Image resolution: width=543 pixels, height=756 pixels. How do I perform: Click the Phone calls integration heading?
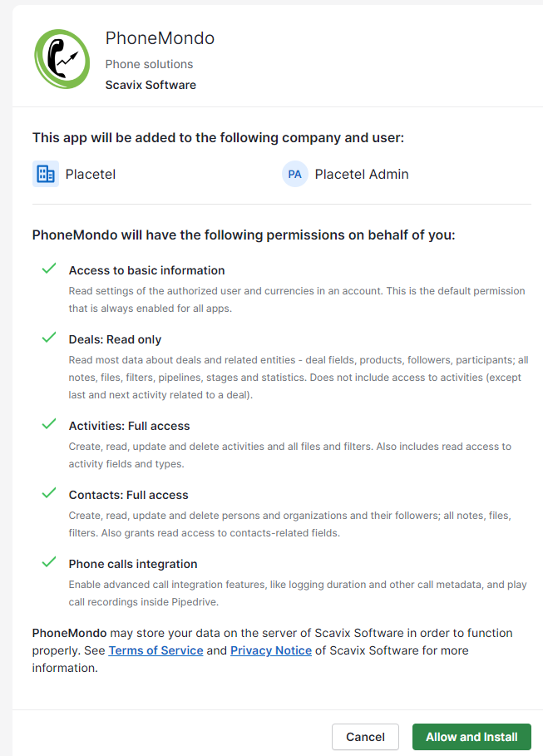(133, 564)
